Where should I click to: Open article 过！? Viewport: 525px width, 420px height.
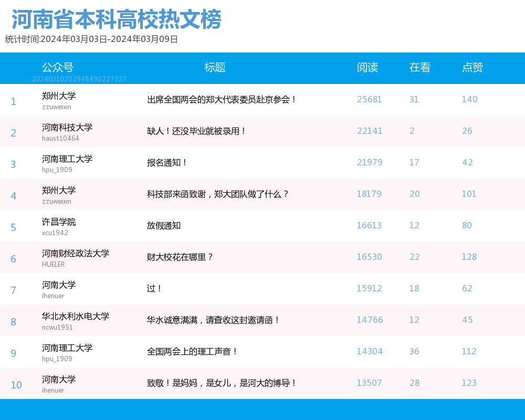154,288
